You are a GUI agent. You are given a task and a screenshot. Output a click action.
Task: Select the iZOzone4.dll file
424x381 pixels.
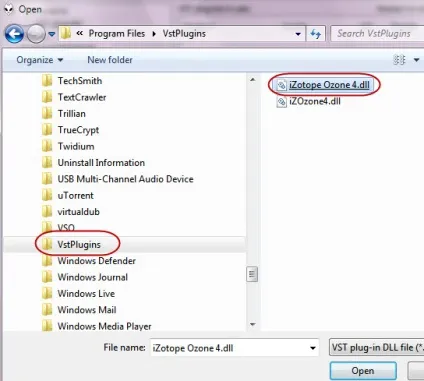click(315, 101)
